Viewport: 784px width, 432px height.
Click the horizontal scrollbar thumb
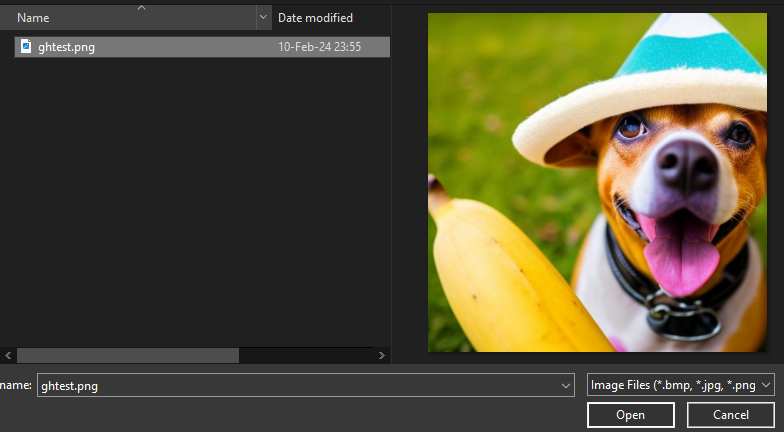(128, 356)
